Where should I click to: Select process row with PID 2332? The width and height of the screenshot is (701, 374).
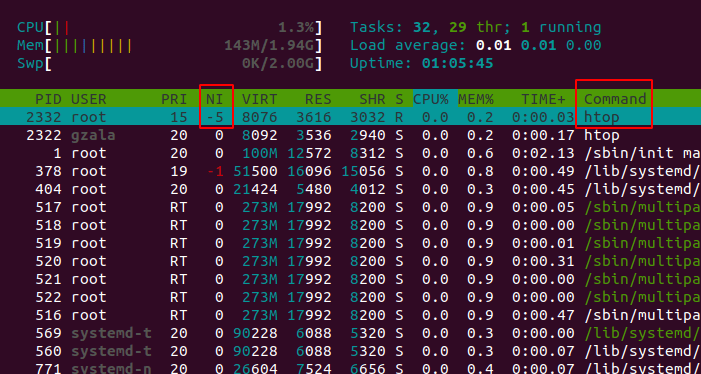point(350,117)
